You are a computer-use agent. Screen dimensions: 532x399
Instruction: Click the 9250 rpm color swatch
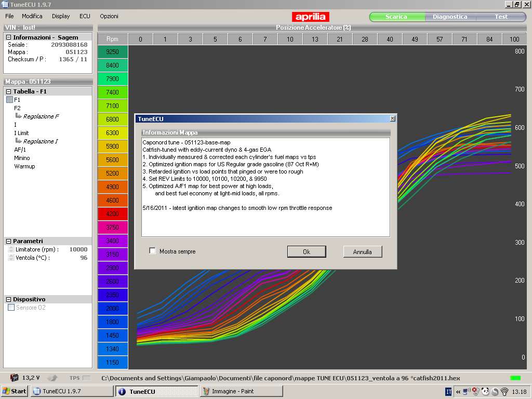click(x=113, y=52)
